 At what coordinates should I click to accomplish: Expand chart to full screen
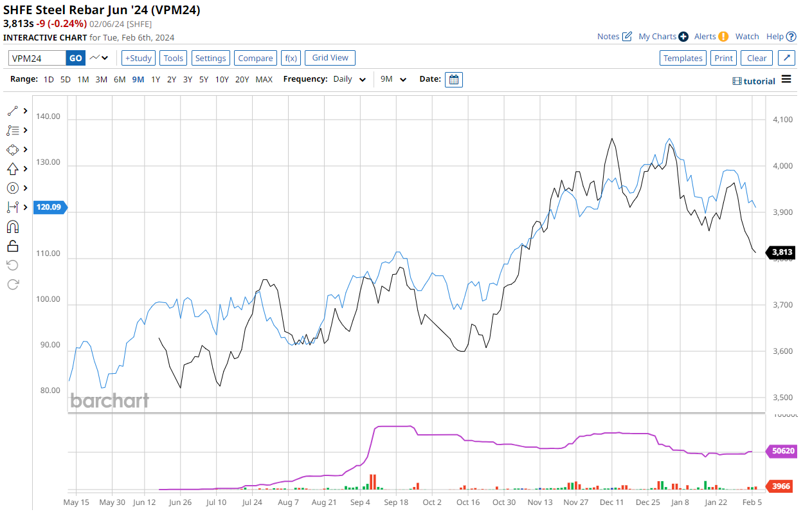point(787,58)
